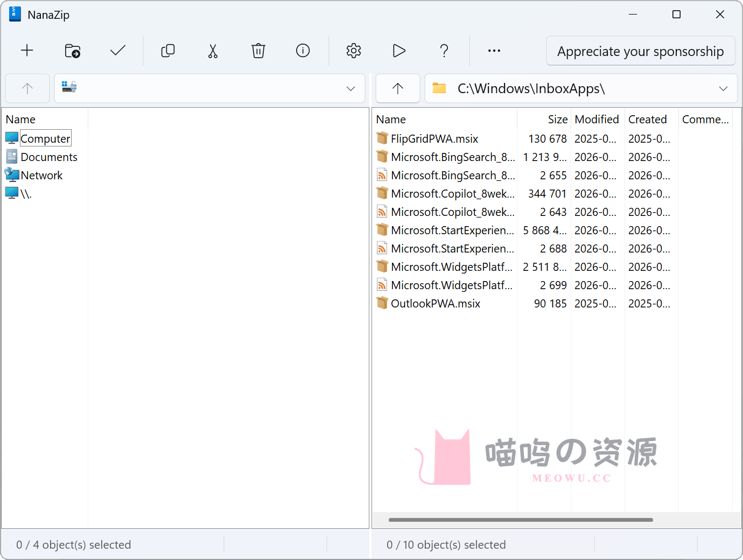Sort by the Modified column header
Viewport: 743px width, 560px height.
pos(597,120)
